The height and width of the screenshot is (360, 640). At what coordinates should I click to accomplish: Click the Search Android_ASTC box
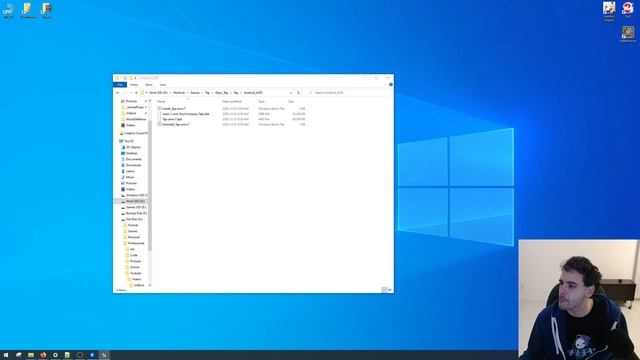[349, 93]
